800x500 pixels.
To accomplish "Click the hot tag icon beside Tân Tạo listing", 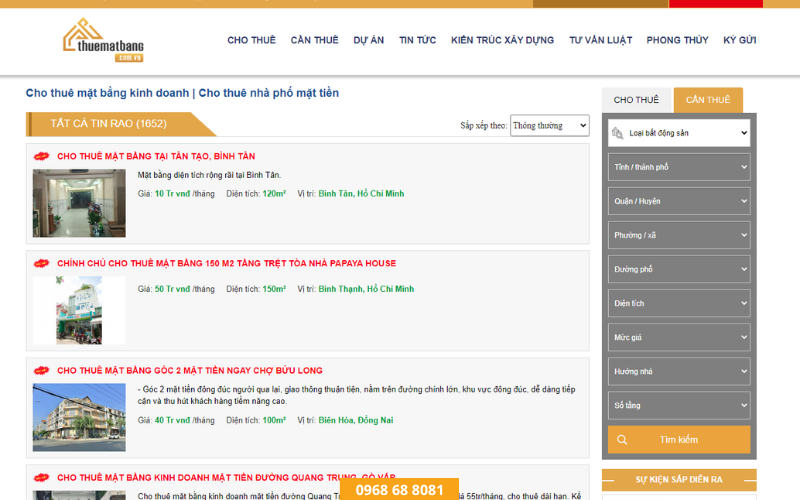I will click(x=41, y=156).
